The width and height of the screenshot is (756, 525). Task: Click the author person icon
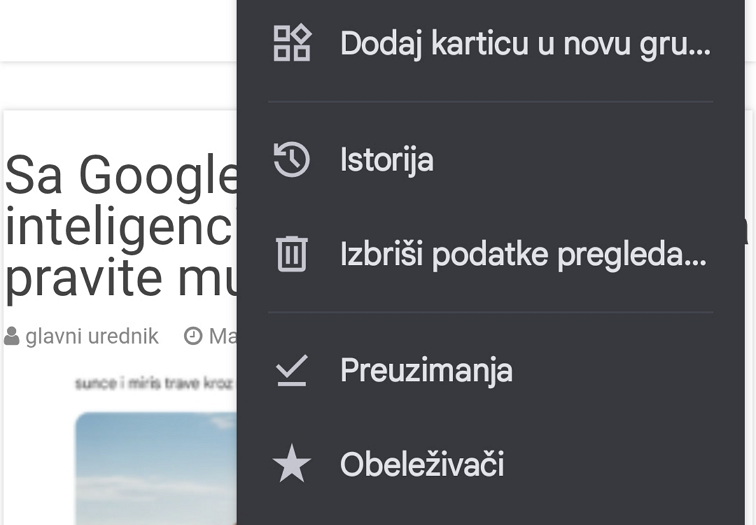12,337
